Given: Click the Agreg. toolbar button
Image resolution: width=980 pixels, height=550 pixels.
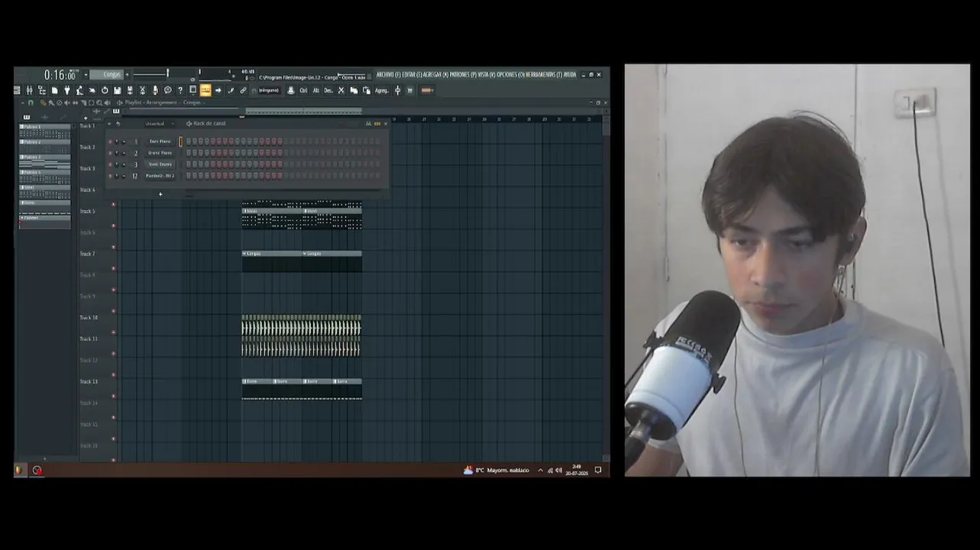Looking at the screenshot, I should [x=381, y=90].
